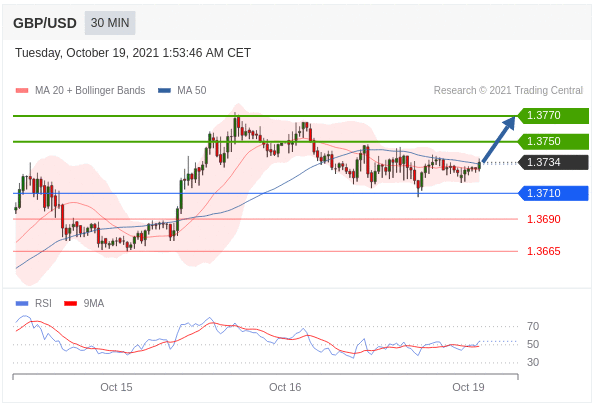The image size is (597, 410).
Task: Click the red 9MA legend swatch
Action: click(x=70, y=303)
